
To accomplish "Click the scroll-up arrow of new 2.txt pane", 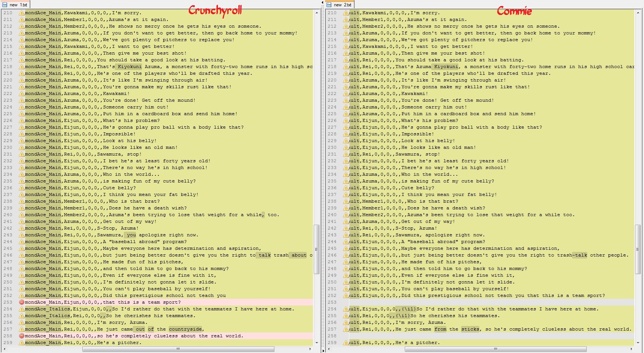I will click(638, 12).
